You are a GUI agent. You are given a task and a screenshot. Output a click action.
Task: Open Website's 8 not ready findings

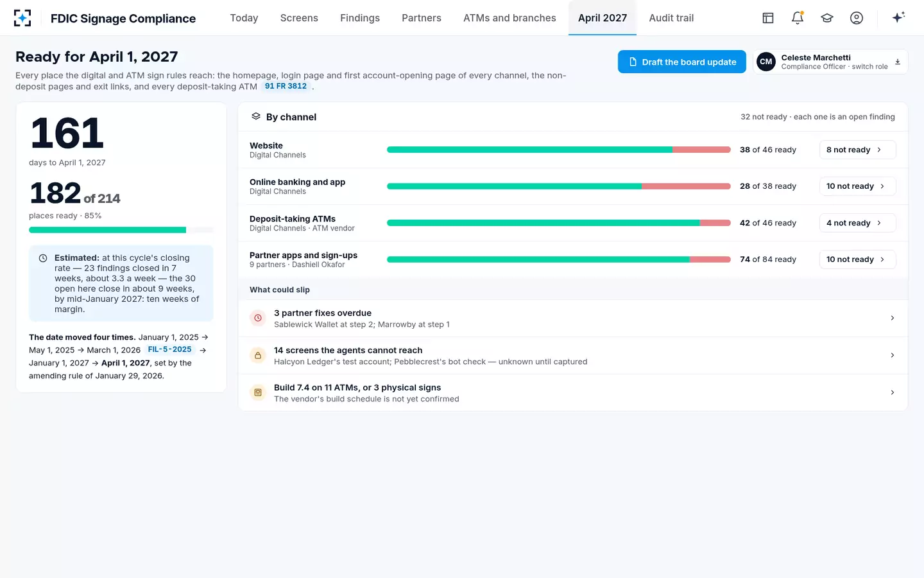858,150
